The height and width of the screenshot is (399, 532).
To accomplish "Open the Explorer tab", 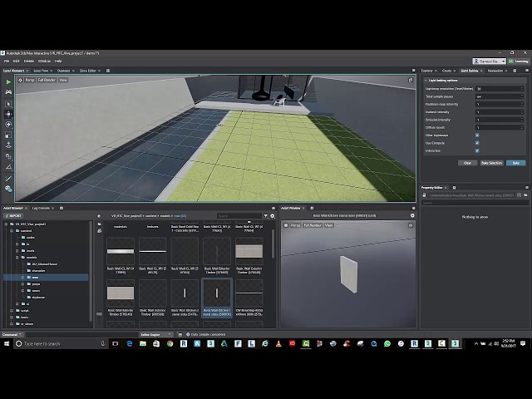I will tap(427, 71).
